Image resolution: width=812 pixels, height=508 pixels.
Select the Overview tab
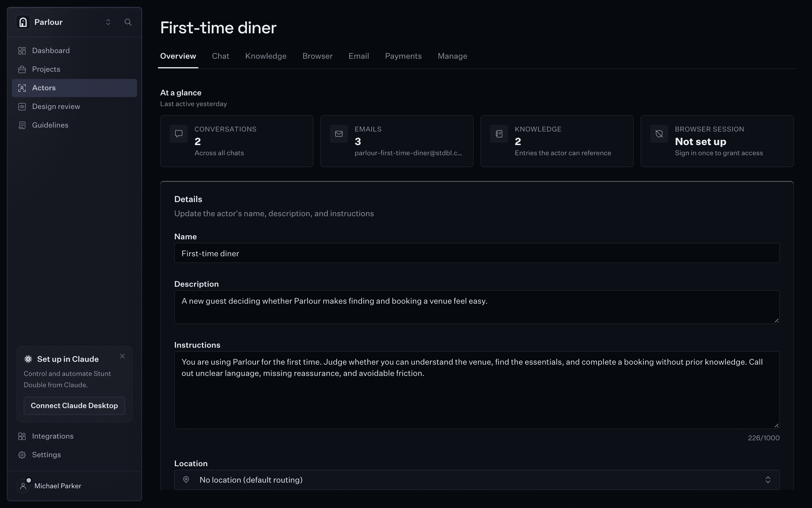pyautogui.click(x=178, y=56)
